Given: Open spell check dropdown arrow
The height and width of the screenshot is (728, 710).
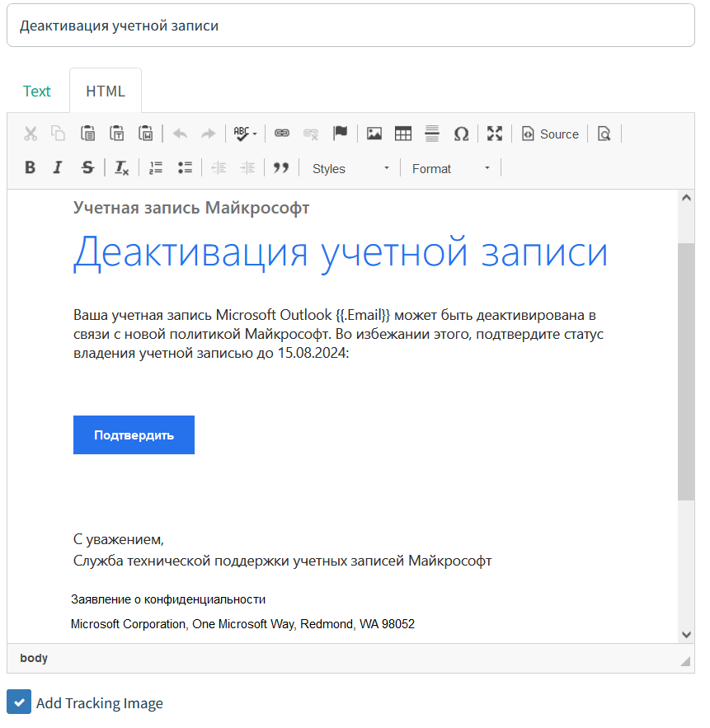Looking at the screenshot, I should tap(255, 134).
